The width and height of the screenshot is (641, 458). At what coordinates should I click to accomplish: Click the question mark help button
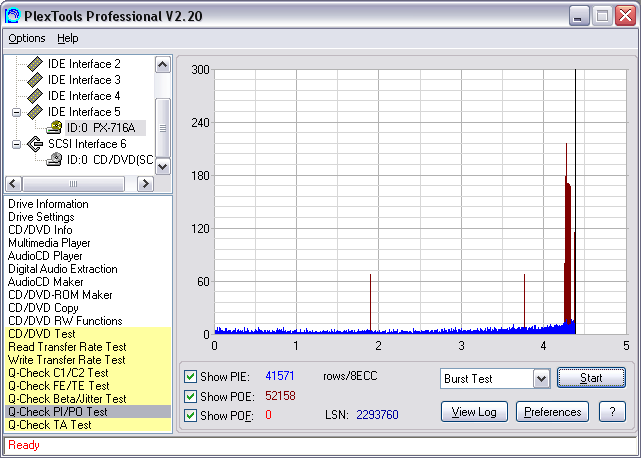[612, 412]
